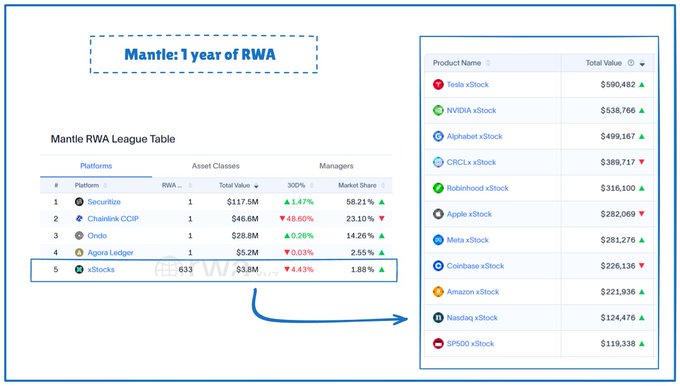Click the 58.21% market share value
The image size is (680, 386).
tap(360, 202)
